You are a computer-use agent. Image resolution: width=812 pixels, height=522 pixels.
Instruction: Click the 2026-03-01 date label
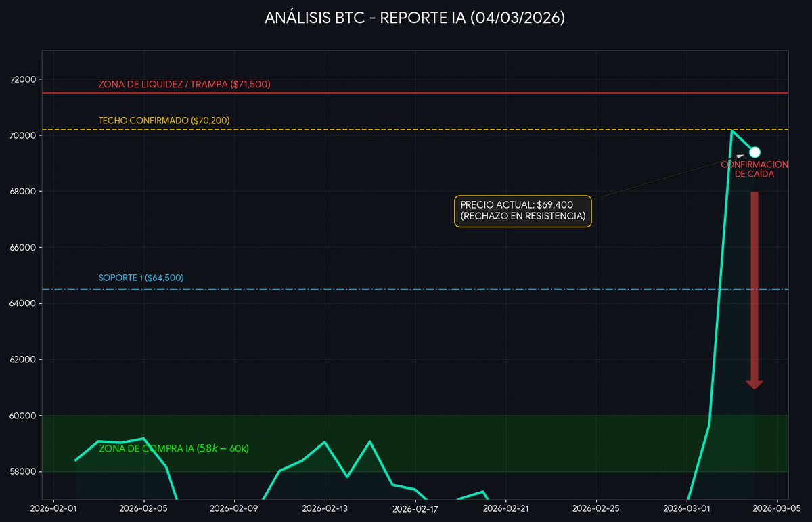(687, 509)
